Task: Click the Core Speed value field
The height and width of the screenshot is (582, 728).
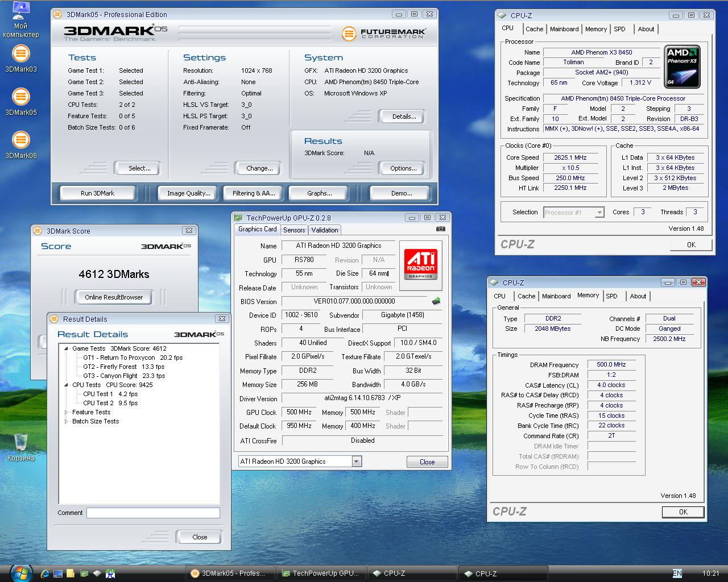Action: tap(570, 157)
